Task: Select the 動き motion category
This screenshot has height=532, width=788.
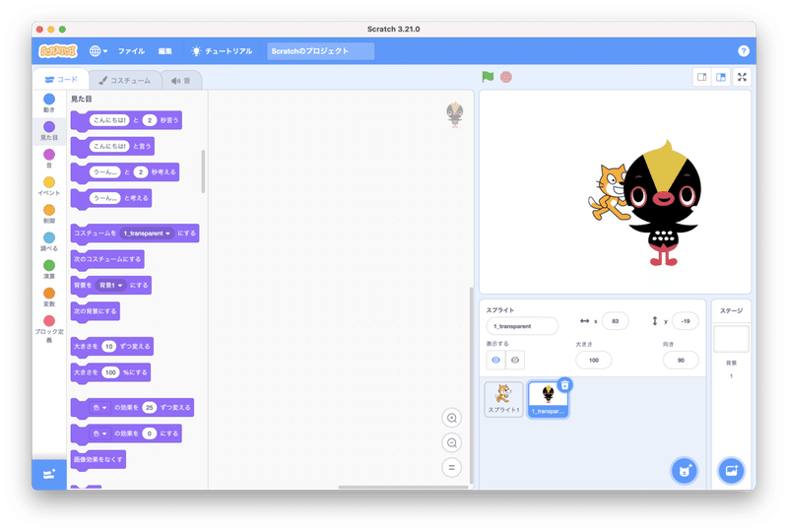Action: [48, 103]
